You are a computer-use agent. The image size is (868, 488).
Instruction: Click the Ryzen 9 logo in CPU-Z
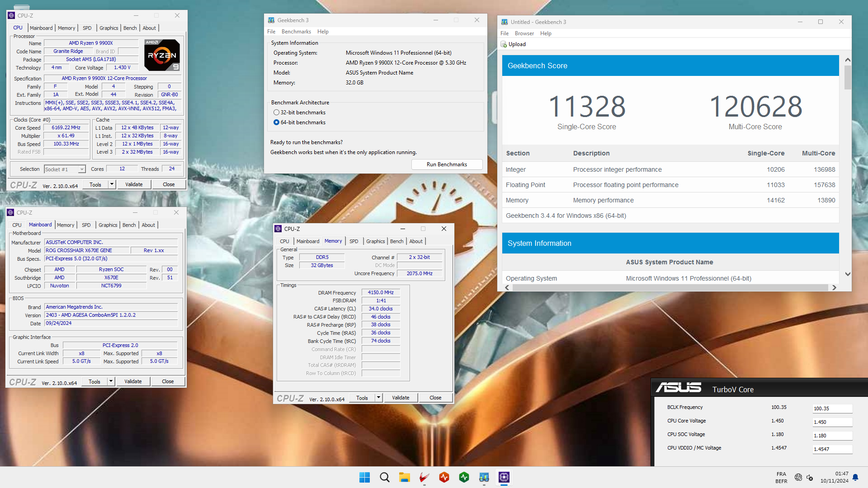162,55
